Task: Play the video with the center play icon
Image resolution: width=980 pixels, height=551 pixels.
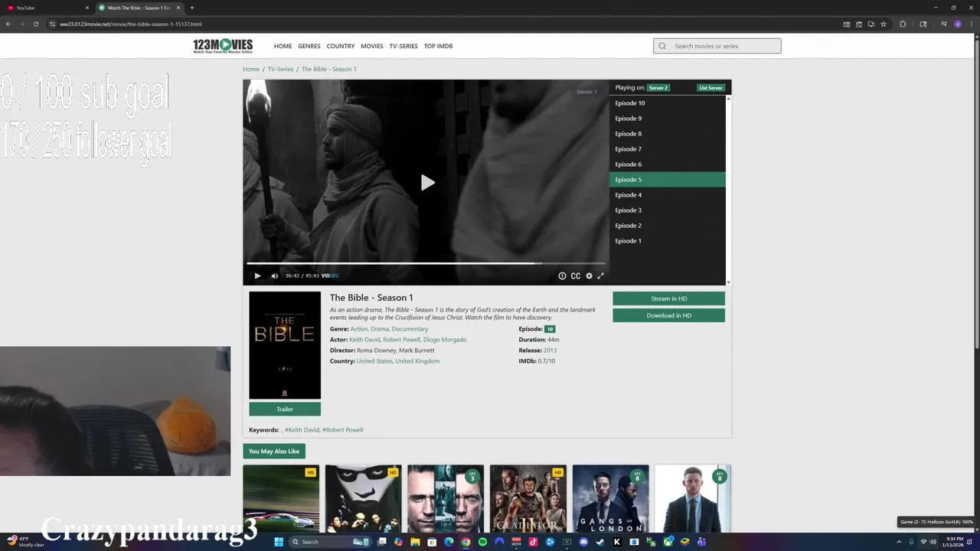Action: (x=428, y=182)
